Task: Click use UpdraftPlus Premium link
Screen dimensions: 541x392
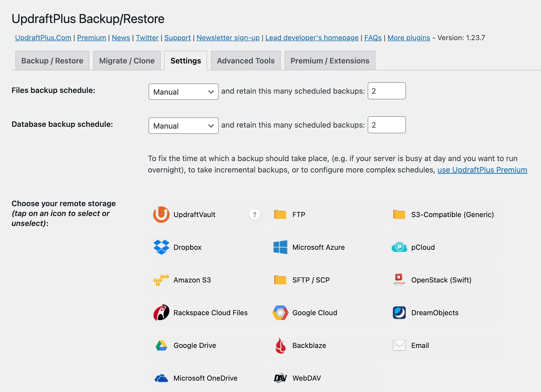Action: 482,170
